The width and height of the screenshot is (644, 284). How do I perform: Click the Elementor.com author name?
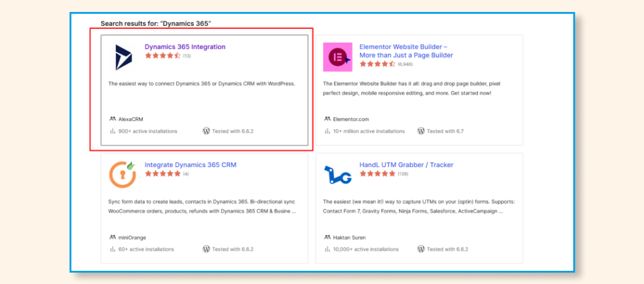351,119
